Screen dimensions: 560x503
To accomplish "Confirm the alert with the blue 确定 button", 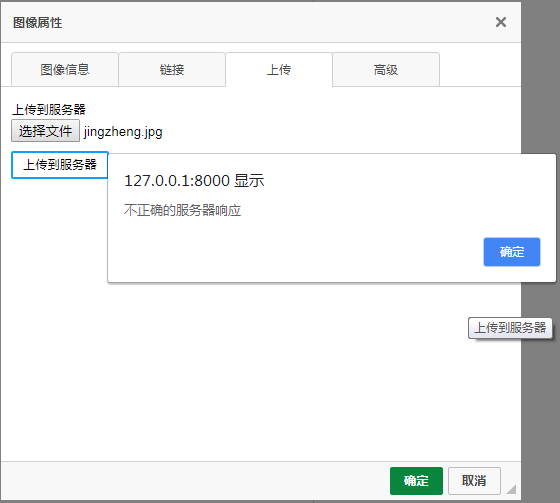I will [x=512, y=252].
